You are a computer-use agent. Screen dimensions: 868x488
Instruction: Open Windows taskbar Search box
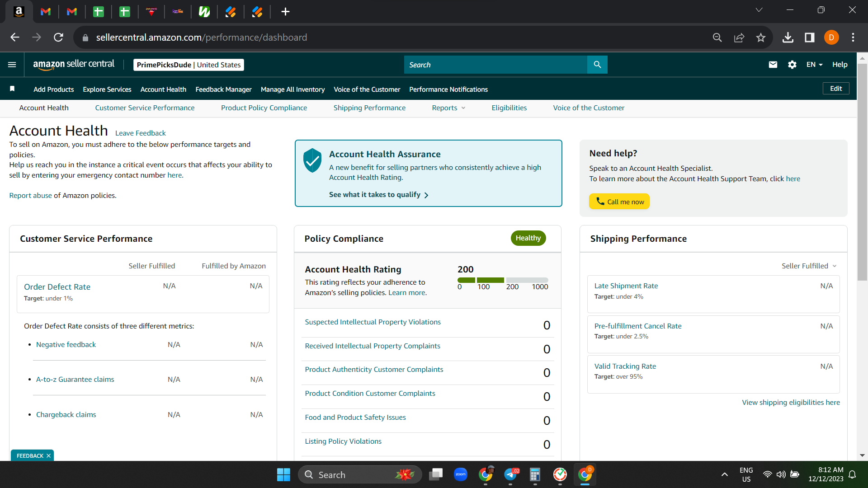[x=360, y=475]
